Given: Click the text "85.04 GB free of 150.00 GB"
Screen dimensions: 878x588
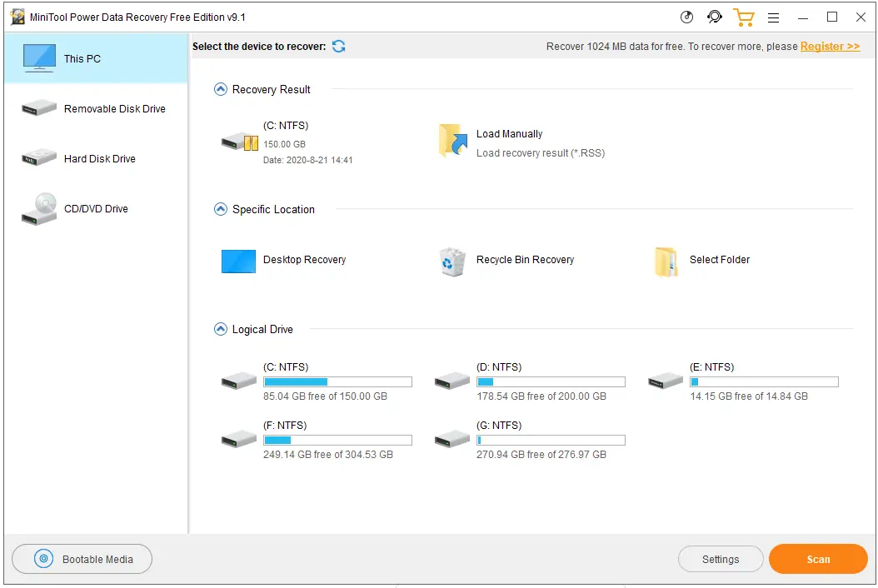Looking at the screenshot, I should (326, 396).
